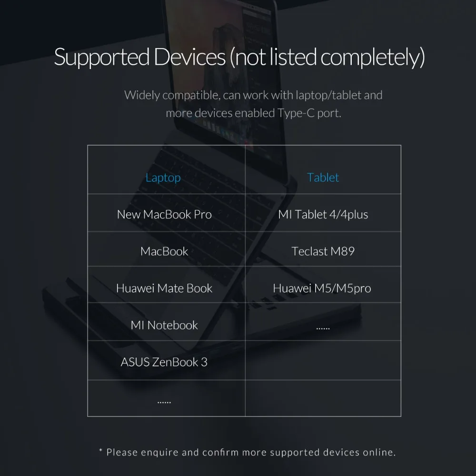Select the MI Notebook row
This screenshot has height=476, width=476.
tap(164, 325)
